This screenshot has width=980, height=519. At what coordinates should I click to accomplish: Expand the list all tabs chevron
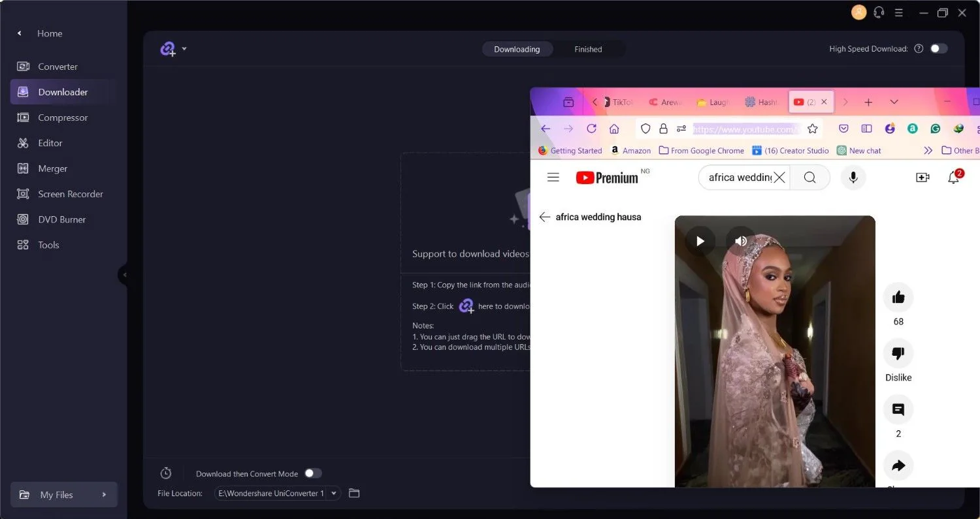coord(894,102)
